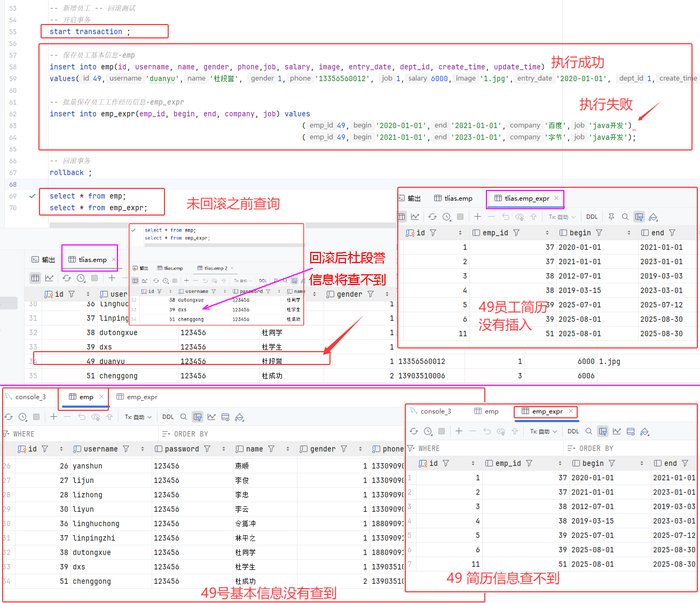Show chart view in bottom-right emp_expr toolbar
The height and width of the screenshot is (603, 700).
pyautogui.click(x=617, y=431)
